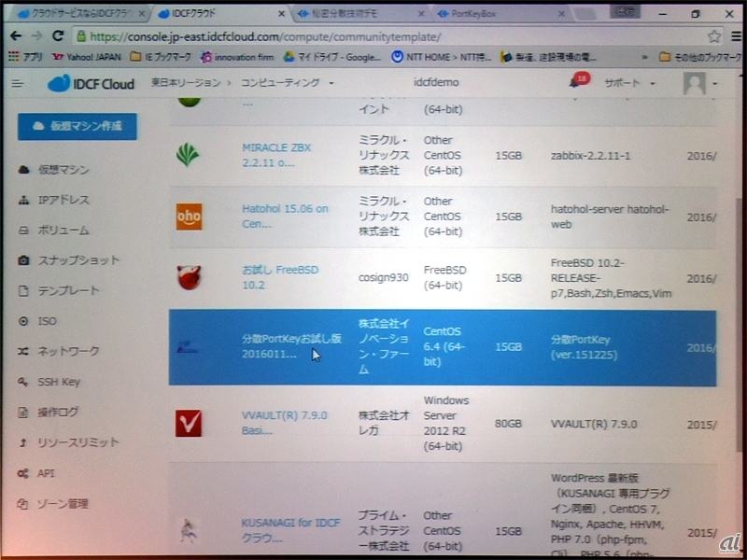Open innovation firm bookmark

point(237,57)
